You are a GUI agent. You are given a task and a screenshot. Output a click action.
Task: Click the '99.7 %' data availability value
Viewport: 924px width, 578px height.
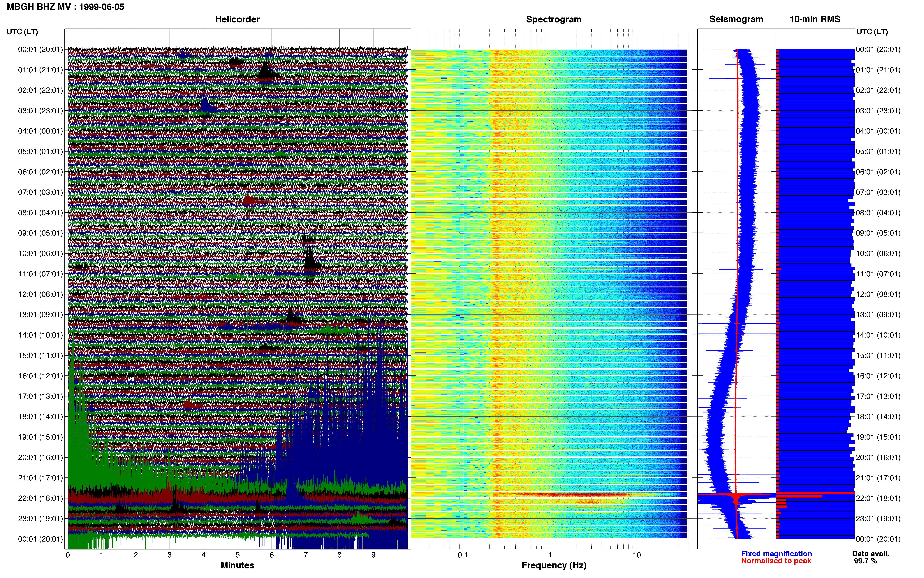click(x=865, y=561)
